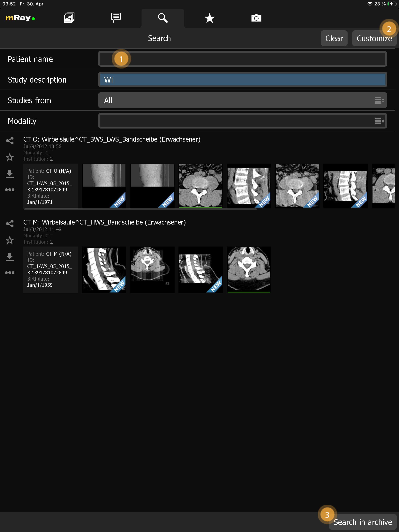The width and height of the screenshot is (399, 532).
Task: Open the messages chat tab icon
Action: click(116, 18)
